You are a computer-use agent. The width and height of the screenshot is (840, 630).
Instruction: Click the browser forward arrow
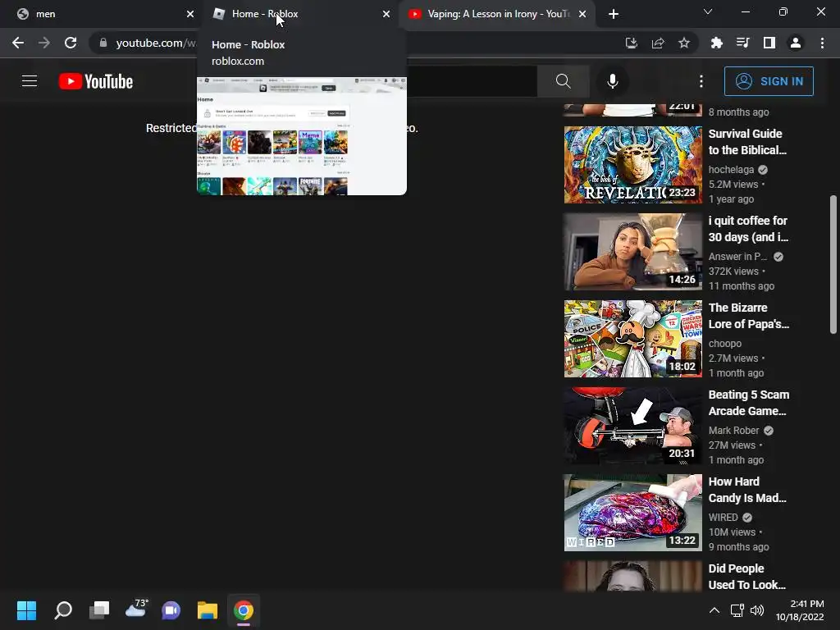[x=44, y=43]
